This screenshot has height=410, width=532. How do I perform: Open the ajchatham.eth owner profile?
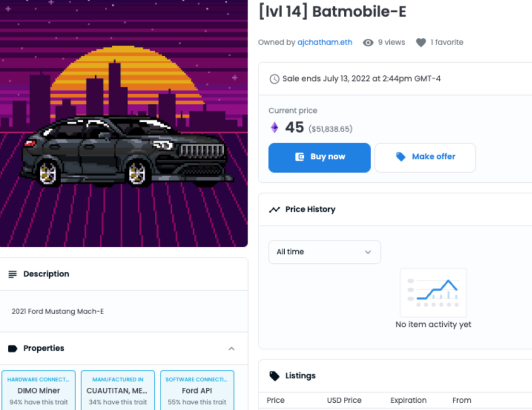pyautogui.click(x=325, y=42)
